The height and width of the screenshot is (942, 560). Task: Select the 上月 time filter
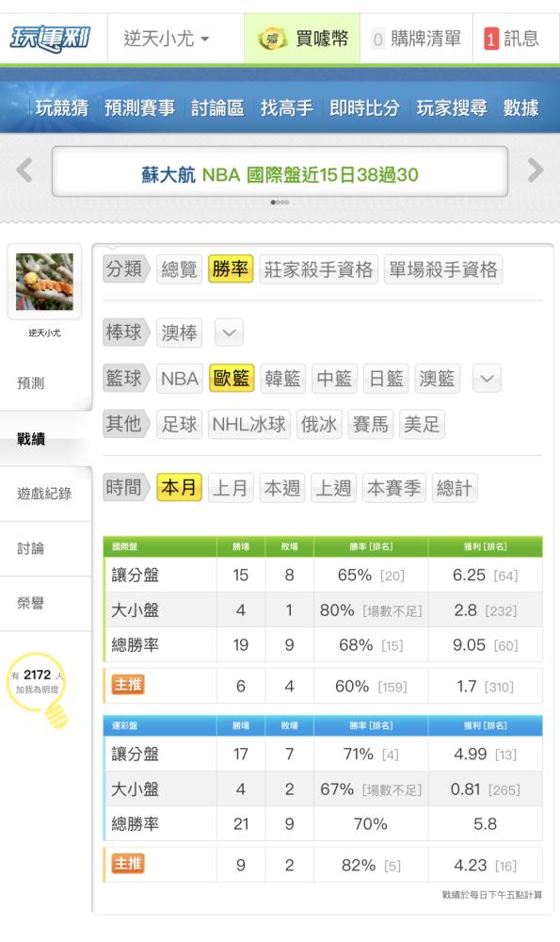tap(231, 487)
